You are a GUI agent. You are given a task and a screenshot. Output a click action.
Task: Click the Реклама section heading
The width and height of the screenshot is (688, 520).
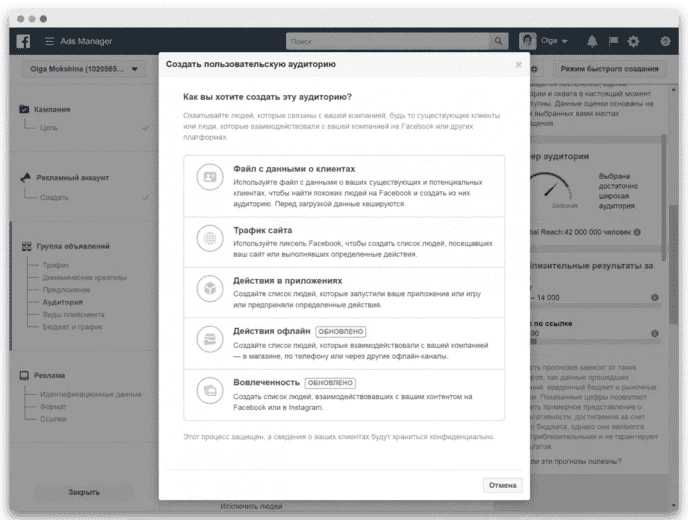point(50,376)
